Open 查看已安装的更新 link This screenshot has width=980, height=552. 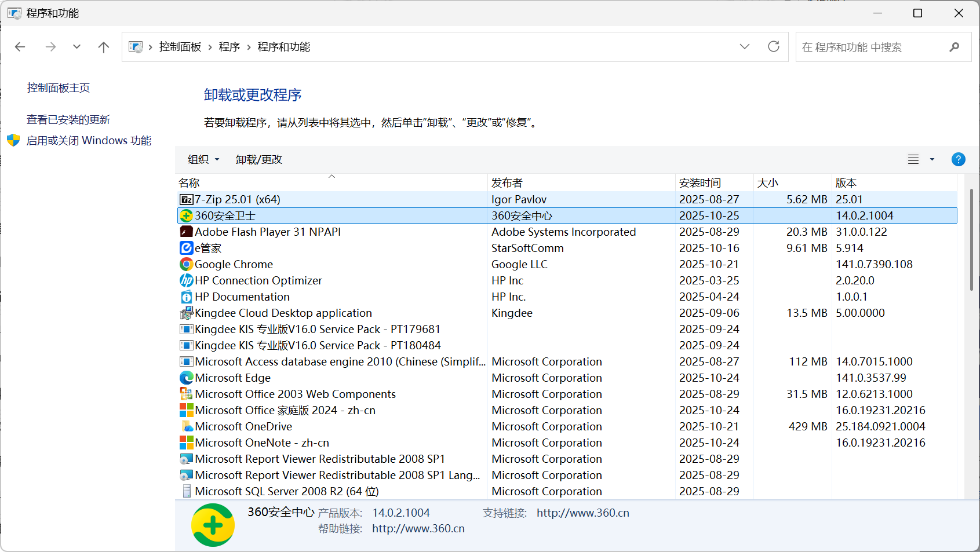click(68, 120)
